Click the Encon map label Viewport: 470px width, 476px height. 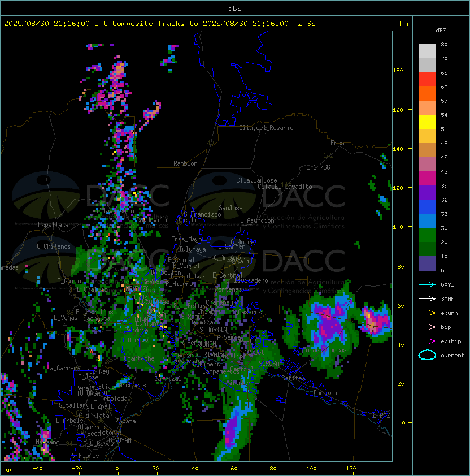point(339,143)
